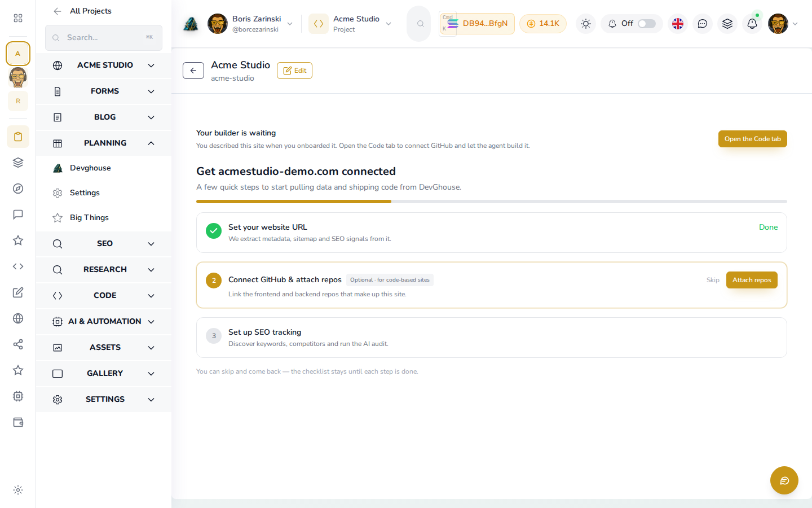812x508 pixels.
Task: Click the star icon below chat in left rail
Action: pos(18,240)
